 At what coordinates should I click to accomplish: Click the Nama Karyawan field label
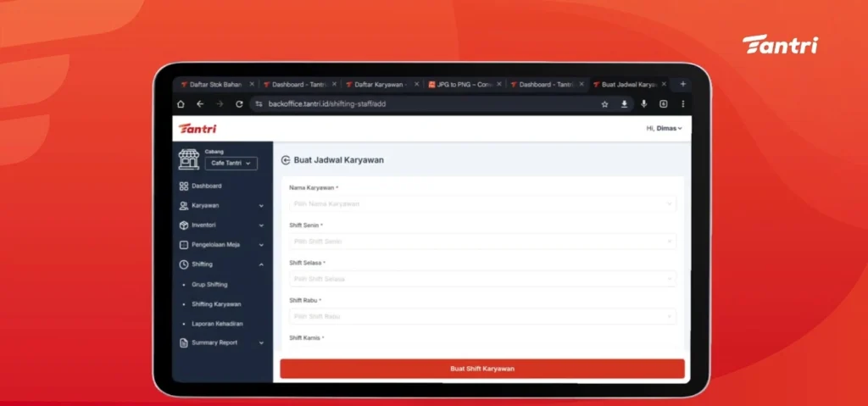[x=312, y=188]
